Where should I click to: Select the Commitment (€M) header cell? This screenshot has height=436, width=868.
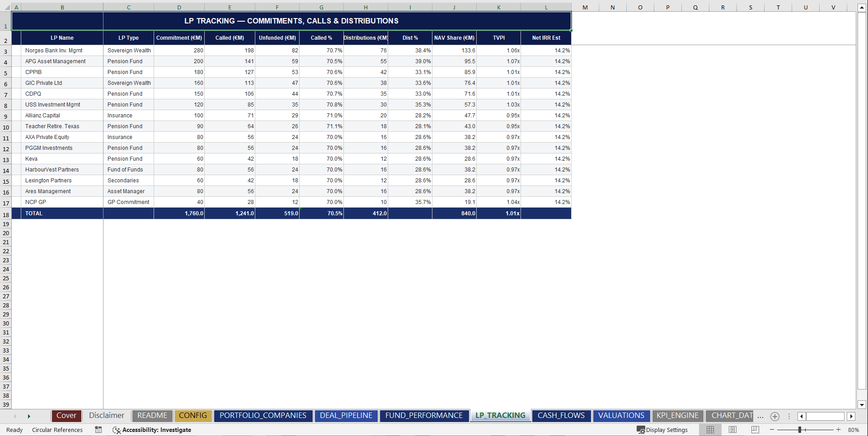[179, 38]
